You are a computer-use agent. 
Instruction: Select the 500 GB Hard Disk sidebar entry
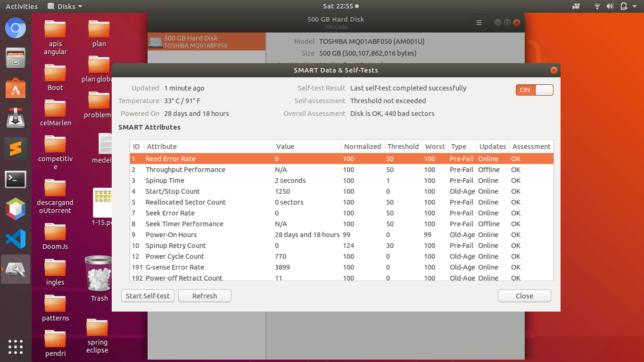pyautogui.click(x=206, y=41)
